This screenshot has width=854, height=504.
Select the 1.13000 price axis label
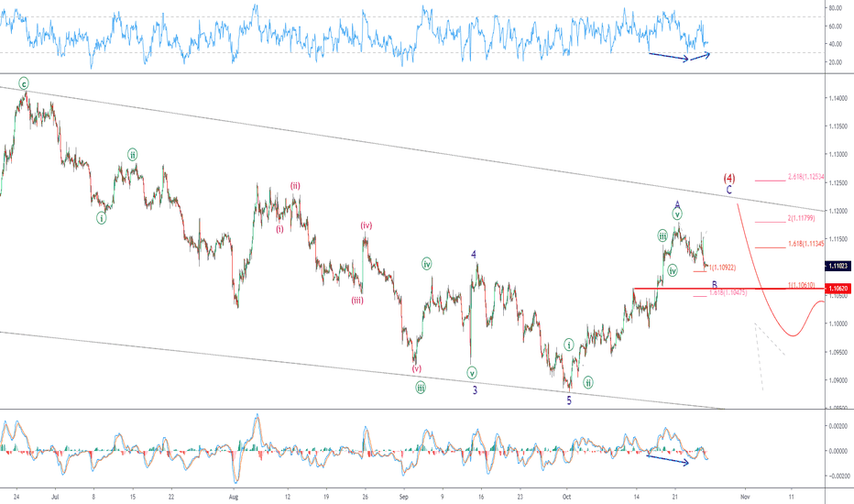838,155
